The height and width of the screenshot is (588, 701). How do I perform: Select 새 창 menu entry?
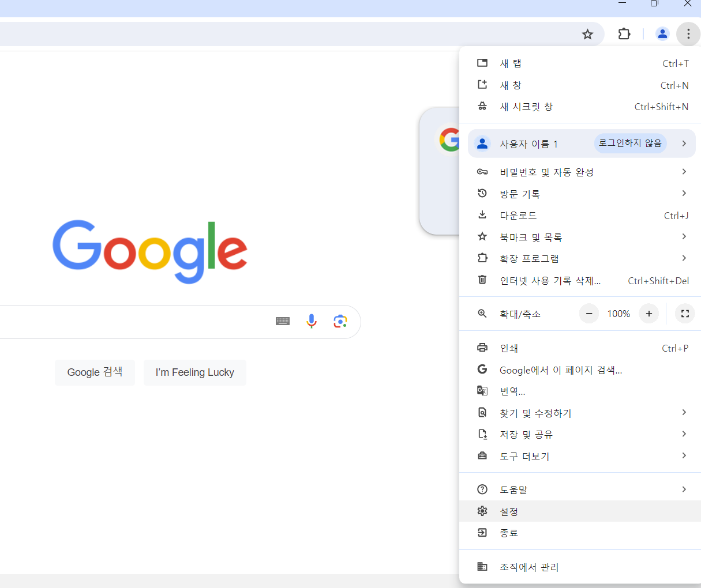coord(580,85)
